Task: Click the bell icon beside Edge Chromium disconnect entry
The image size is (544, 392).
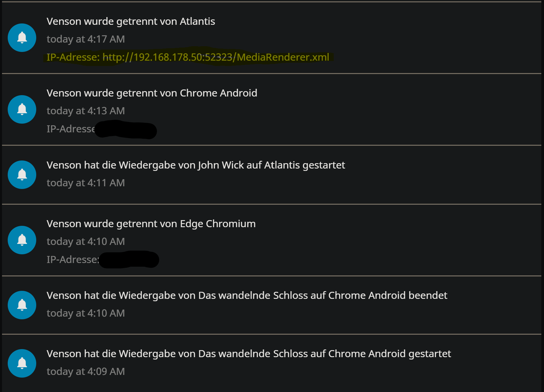Action: point(22,240)
